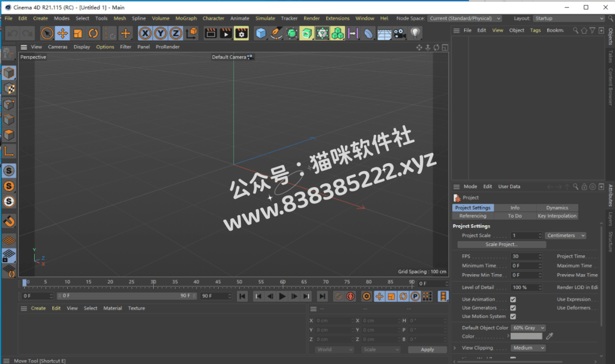Screen dimensions: 615x364
Task: Enable the Axis mode L-shaped icon
Action: 9,151
